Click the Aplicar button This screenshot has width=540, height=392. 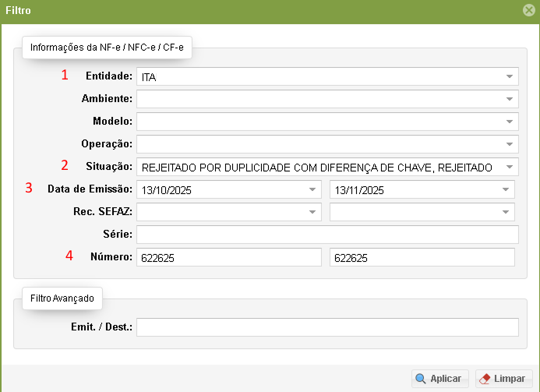click(x=440, y=379)
